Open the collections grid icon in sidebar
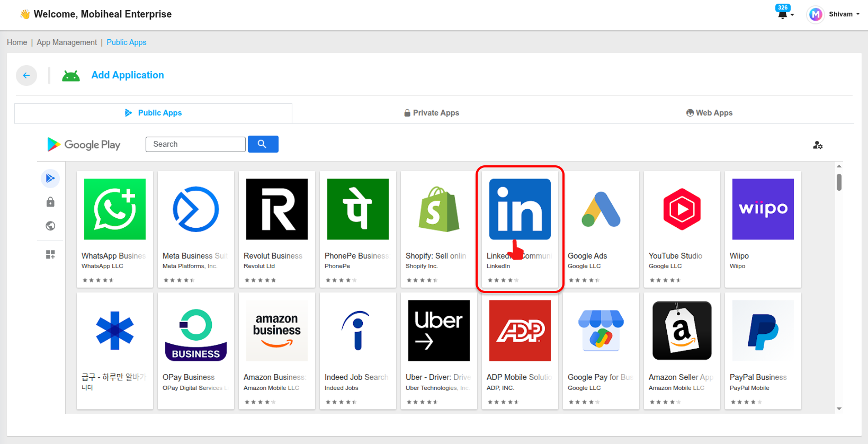This screenshot has height=444, width=868. (x=50, y=255)
